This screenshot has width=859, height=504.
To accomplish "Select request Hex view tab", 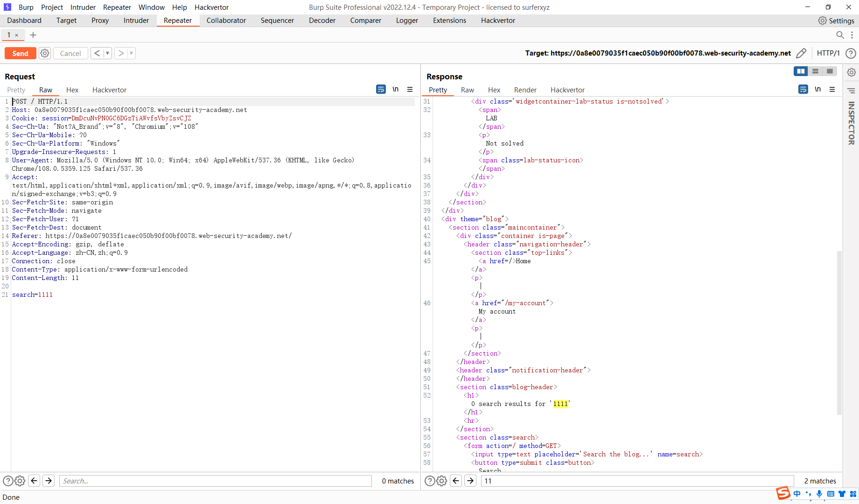I will [72, 90].
